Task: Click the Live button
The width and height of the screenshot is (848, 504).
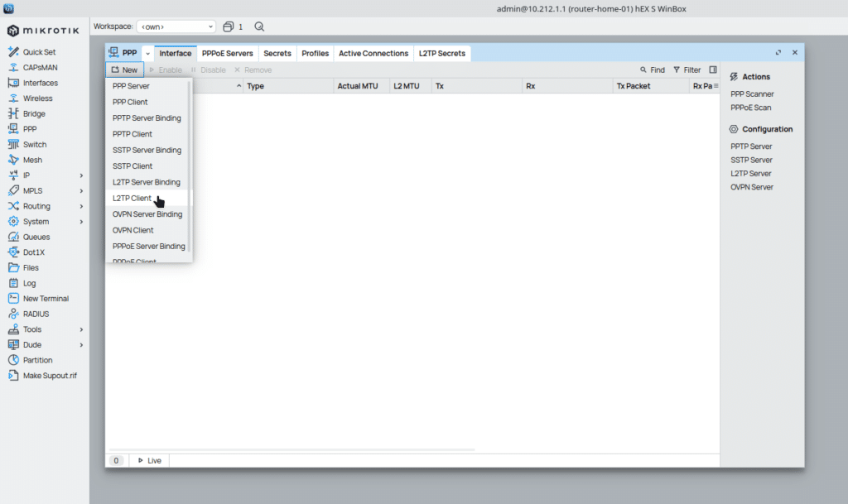Action: (x=149, y=461)
